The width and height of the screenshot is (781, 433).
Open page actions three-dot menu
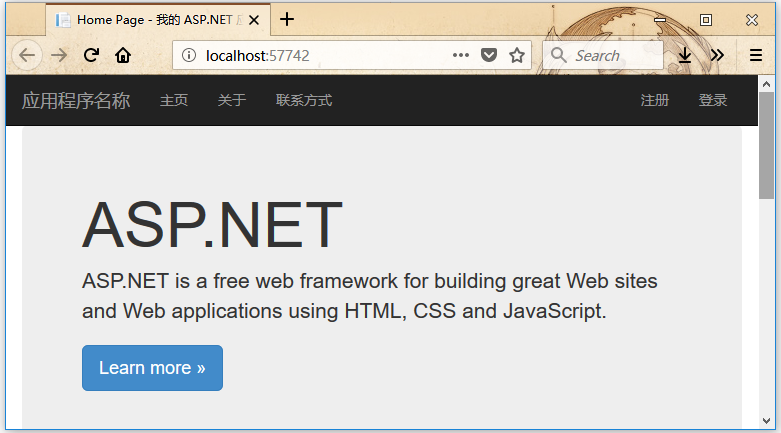(460, 55)
